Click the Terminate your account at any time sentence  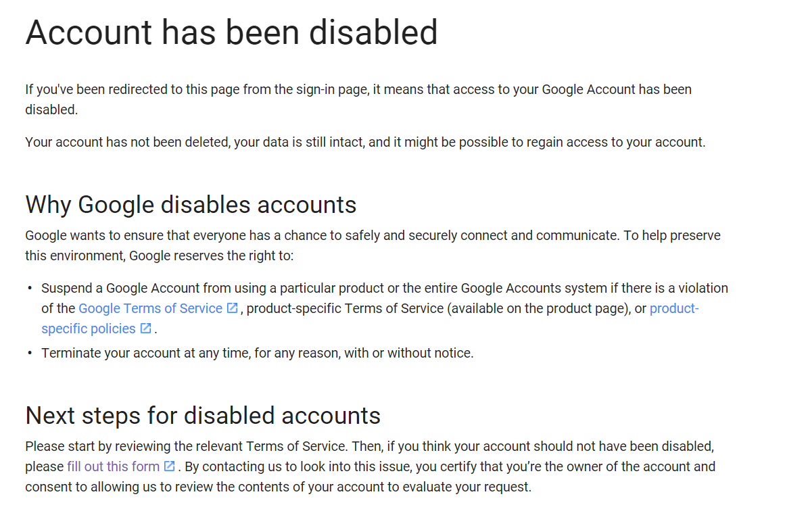[x=258, y=354]
